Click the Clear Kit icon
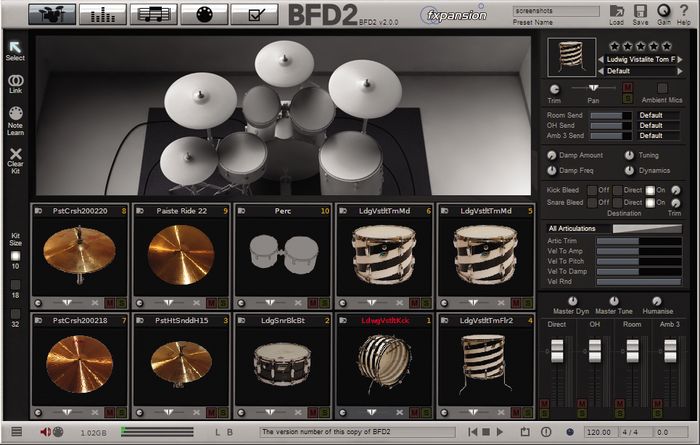The height and width of the screenshot is (445, 700). 15,160
